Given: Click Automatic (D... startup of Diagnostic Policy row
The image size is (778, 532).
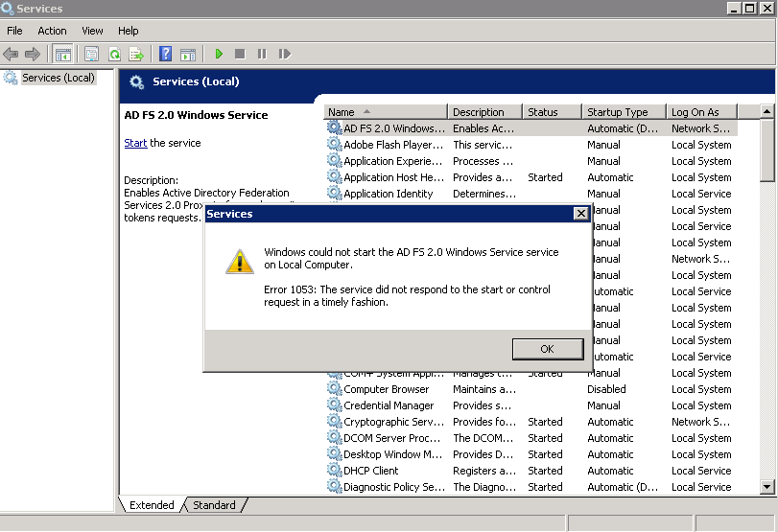Looking at the screenshot, I should (x=623, y=487).
